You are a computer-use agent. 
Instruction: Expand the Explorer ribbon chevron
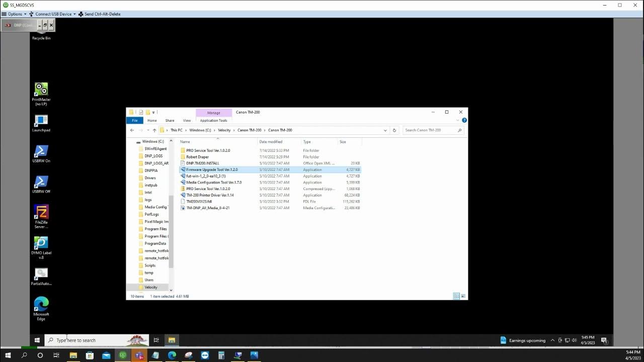click(458, 120)
